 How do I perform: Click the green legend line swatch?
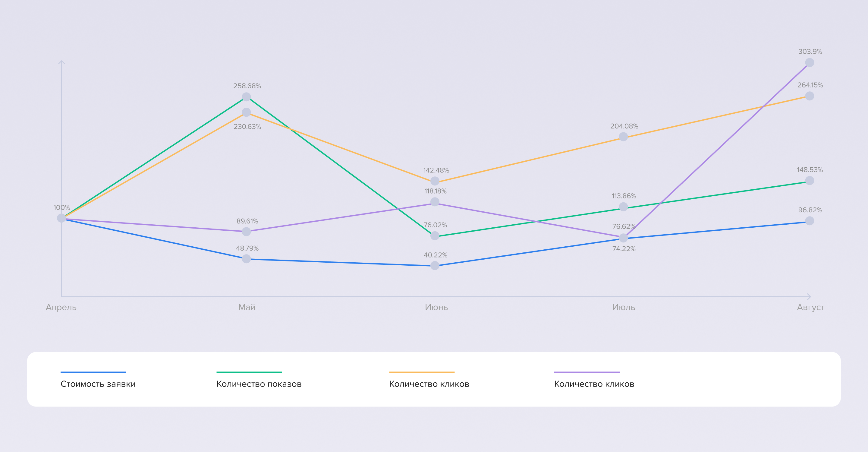[x=249, y=372]
